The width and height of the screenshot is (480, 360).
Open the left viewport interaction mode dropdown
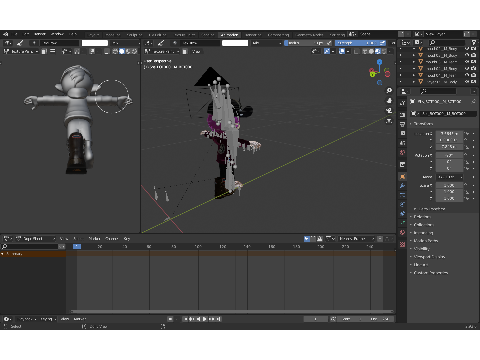point(22,51)
